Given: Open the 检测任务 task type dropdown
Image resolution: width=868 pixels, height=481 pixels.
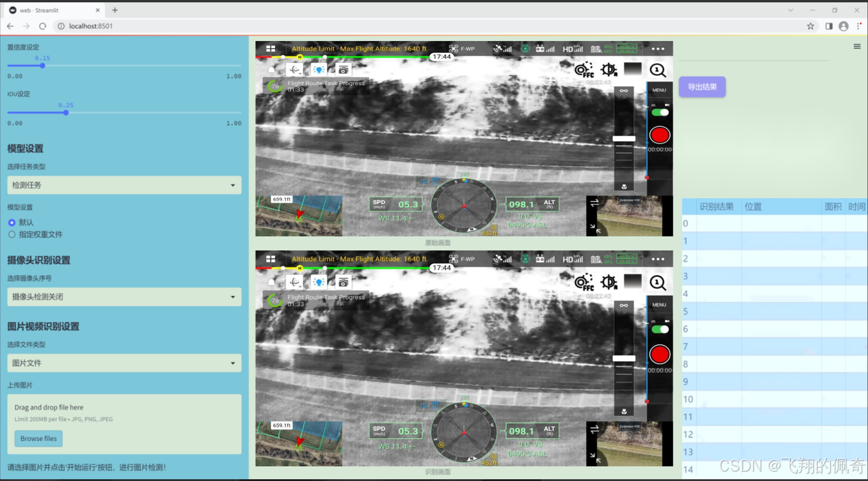Looking at the screenshot, I should 124,185.
